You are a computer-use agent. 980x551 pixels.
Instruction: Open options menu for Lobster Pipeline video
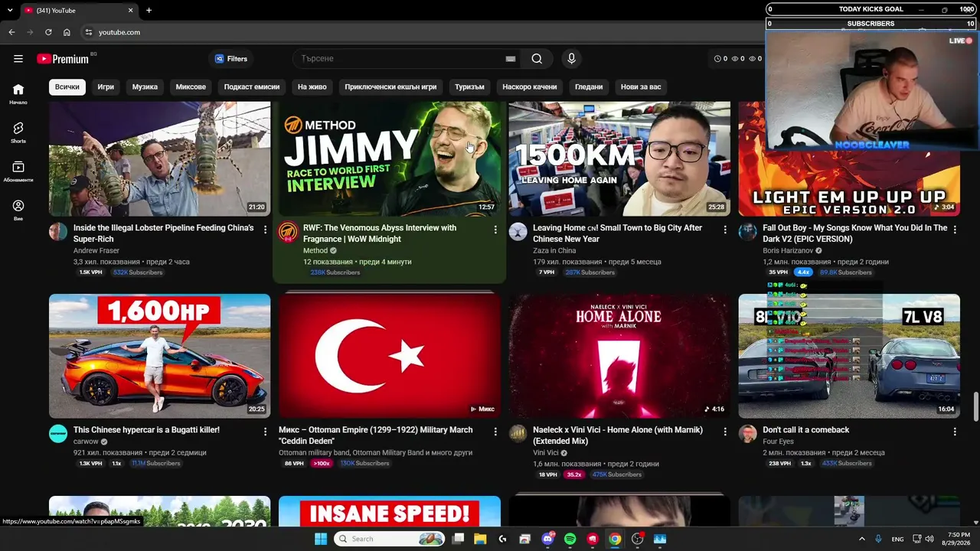[266, 230]
